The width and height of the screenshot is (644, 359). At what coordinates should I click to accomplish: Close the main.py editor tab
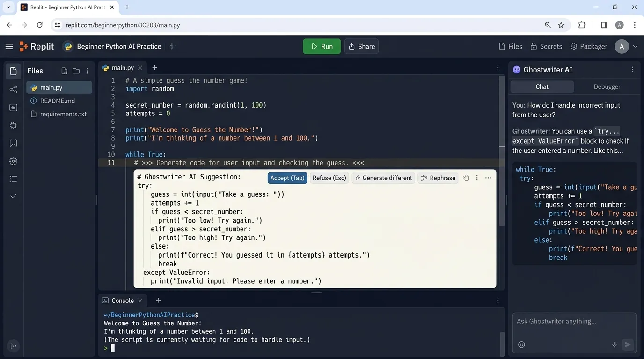[140, 68]
